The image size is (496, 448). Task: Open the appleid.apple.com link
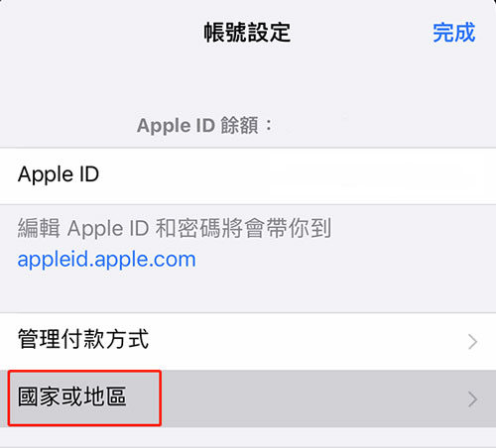[x=106, y=260]
